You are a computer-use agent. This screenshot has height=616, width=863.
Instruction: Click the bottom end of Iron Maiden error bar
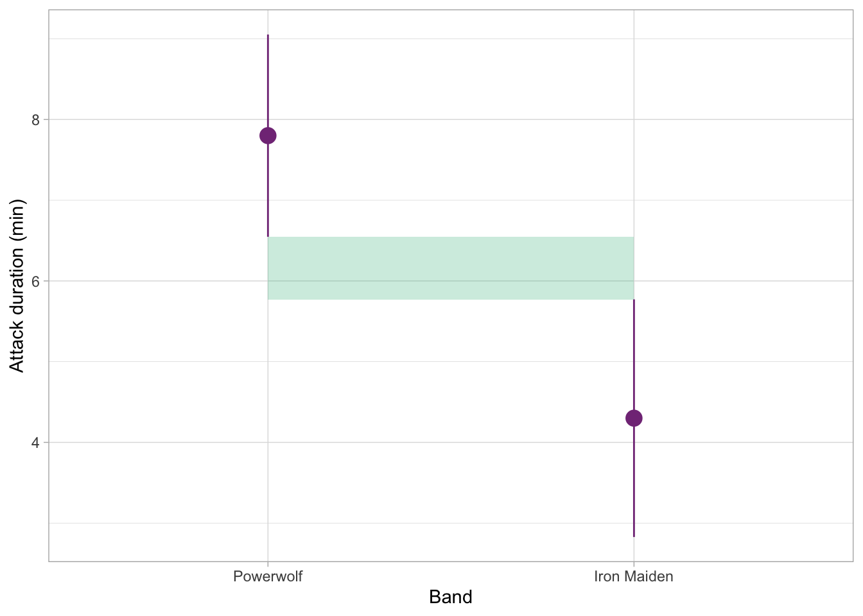[x=634, y=535]
